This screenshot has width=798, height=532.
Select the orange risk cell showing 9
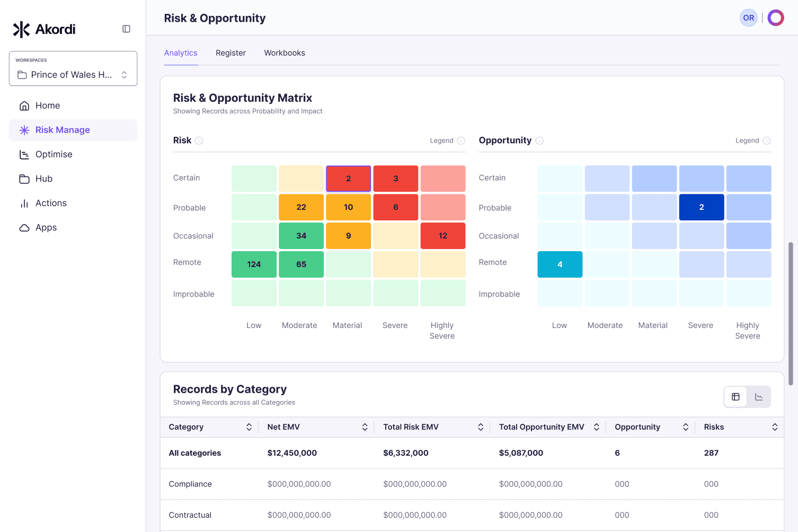tap(348, 236)
